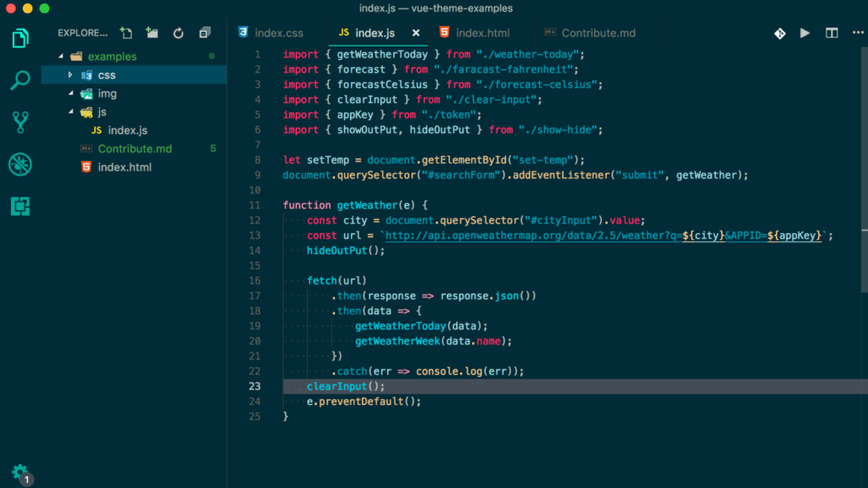Expand the css folder

click(x=71, y=75)
